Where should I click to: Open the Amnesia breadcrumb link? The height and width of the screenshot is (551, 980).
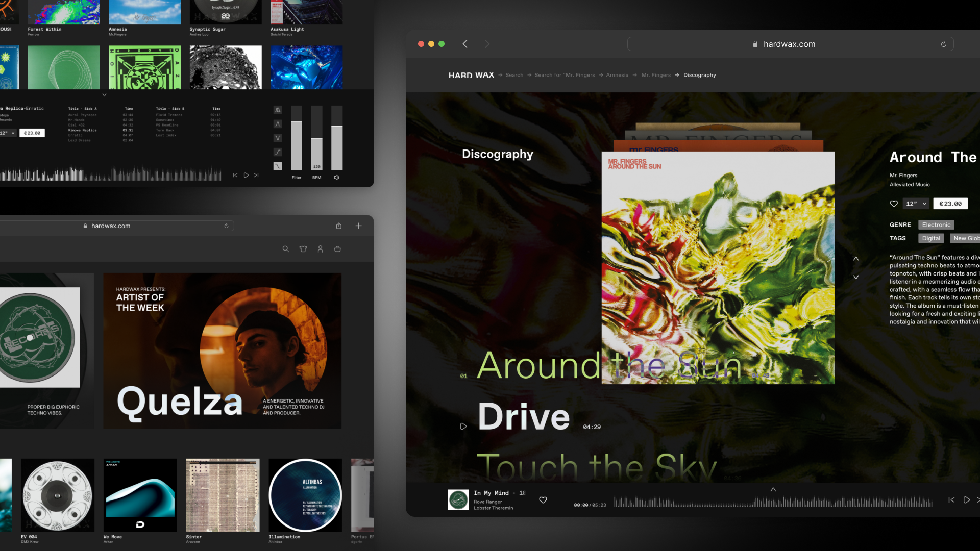click(x=617, y=75)
